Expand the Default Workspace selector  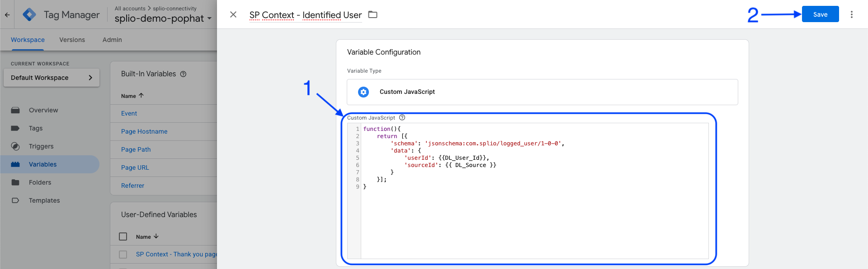pos(52,78)
